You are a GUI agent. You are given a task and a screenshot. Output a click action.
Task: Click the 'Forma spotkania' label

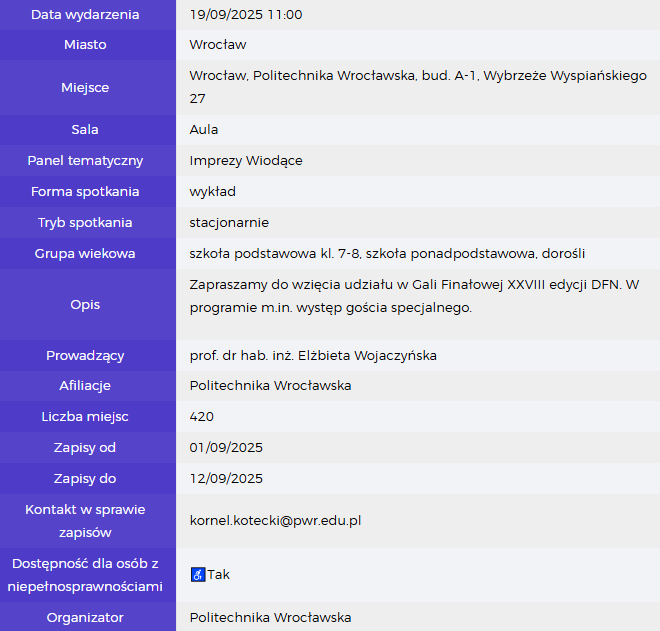tap(85, 192)
